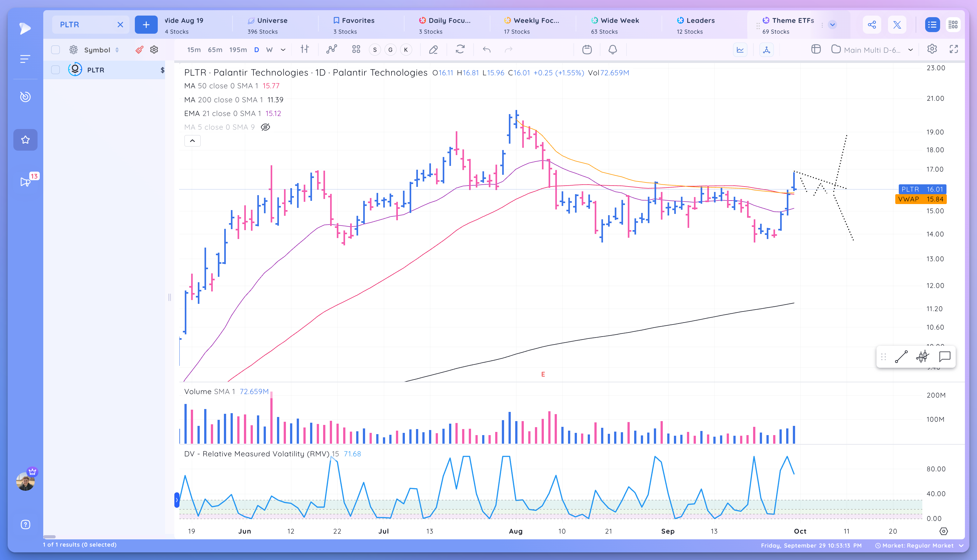The width and height of the screenshot is (977, 560).
Task: Clear highlights with the red brush icon
Action: pyautogui.click(x=139, y=50)
